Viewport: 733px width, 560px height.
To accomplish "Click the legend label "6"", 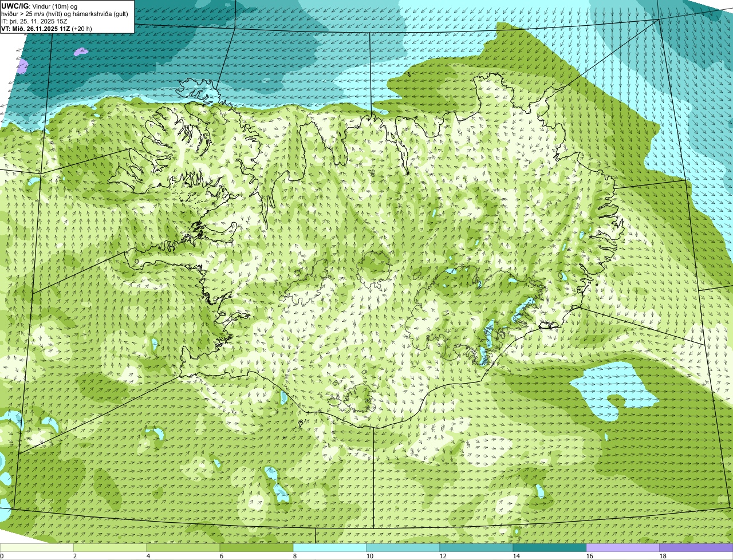I will [x=222, y=556].
